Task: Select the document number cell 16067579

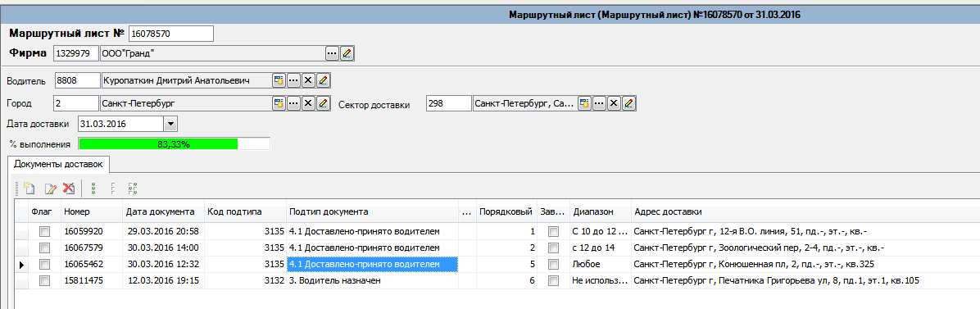Action: (91, 248)
